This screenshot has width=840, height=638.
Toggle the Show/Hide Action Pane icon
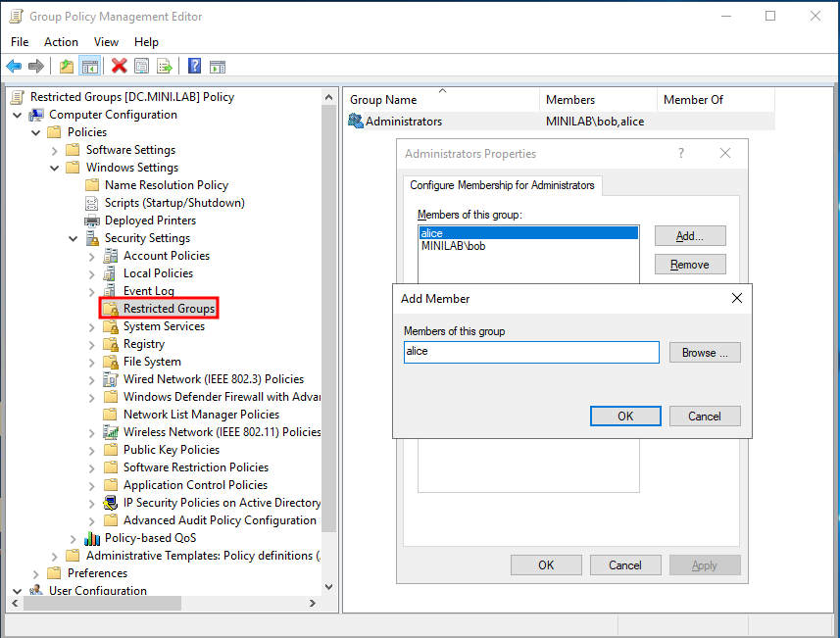click(218, 67)
